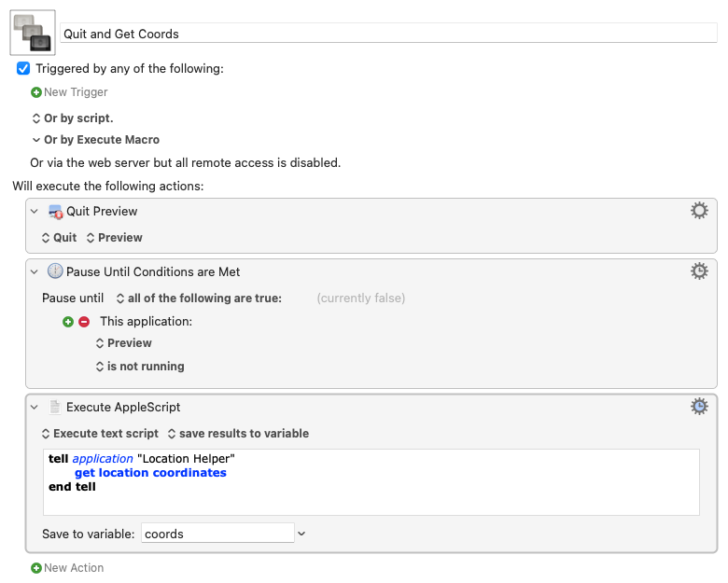Screen dimensions: 728x583
Task: Add a condition with the green plus
Action: [x=68, y=322]
